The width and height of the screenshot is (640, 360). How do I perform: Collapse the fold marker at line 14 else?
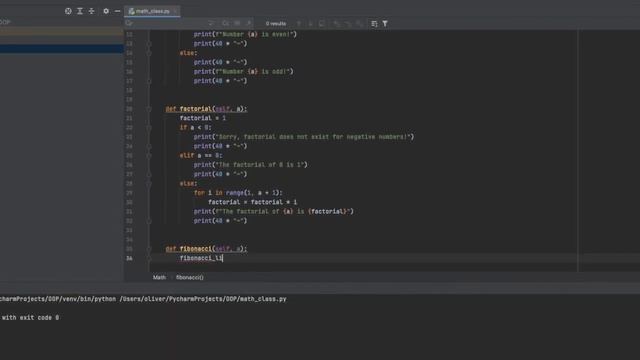point(149,53)
